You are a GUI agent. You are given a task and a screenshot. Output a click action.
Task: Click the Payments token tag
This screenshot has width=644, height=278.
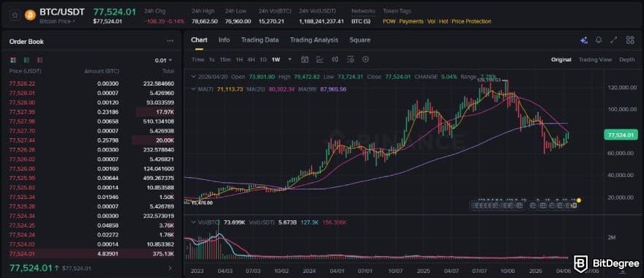click(411, 21)
